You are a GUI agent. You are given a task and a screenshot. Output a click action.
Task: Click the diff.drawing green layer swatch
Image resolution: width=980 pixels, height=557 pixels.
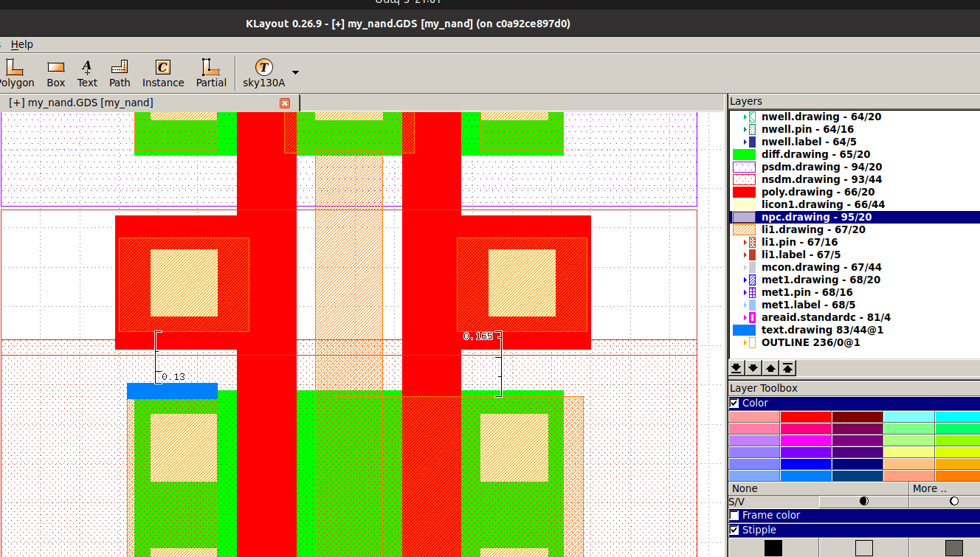(744, 154)
